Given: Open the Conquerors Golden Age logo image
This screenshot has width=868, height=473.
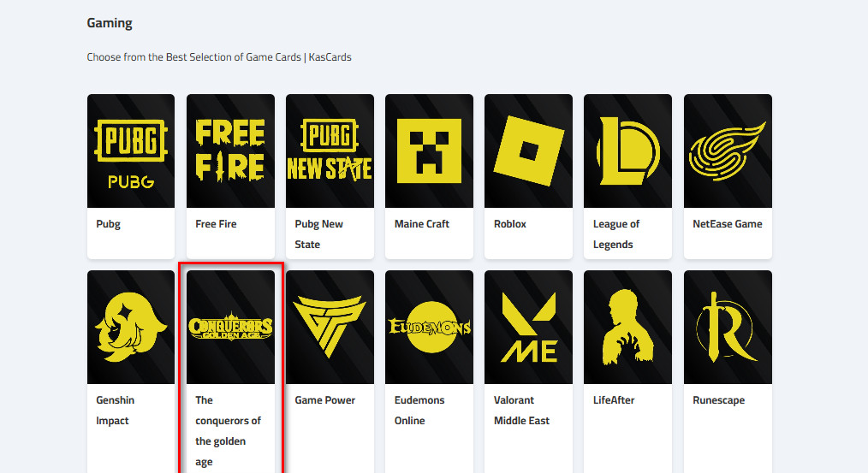Looking at the screenshot, I should pyautogui.click(x=230, y=327).
